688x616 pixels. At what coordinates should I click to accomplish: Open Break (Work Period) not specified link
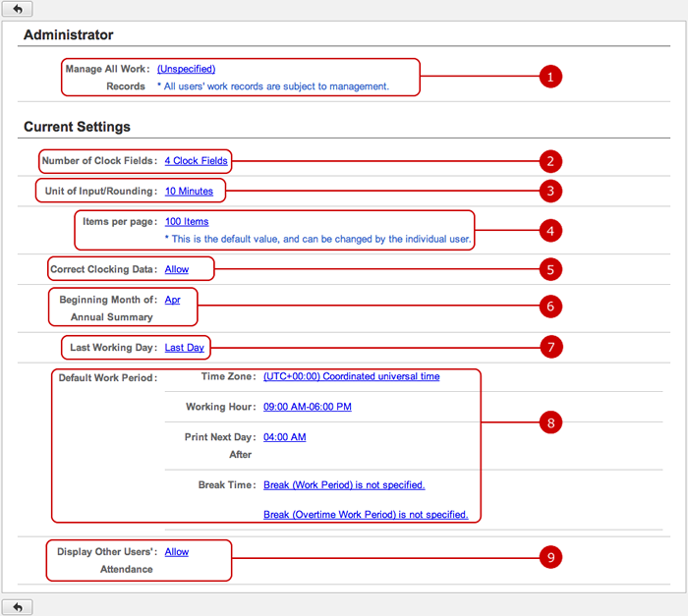point(344,484)
